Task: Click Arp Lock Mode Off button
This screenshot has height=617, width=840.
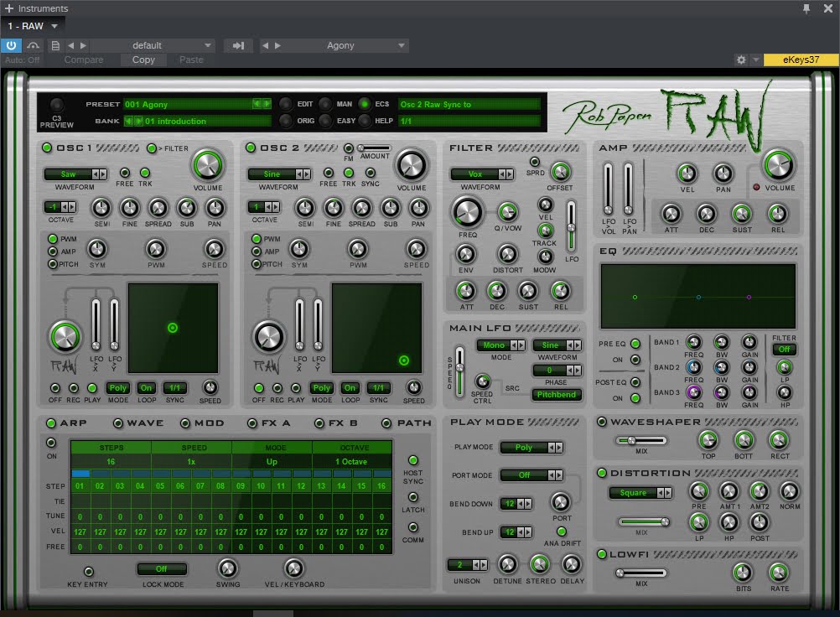Action: [162, 568]
